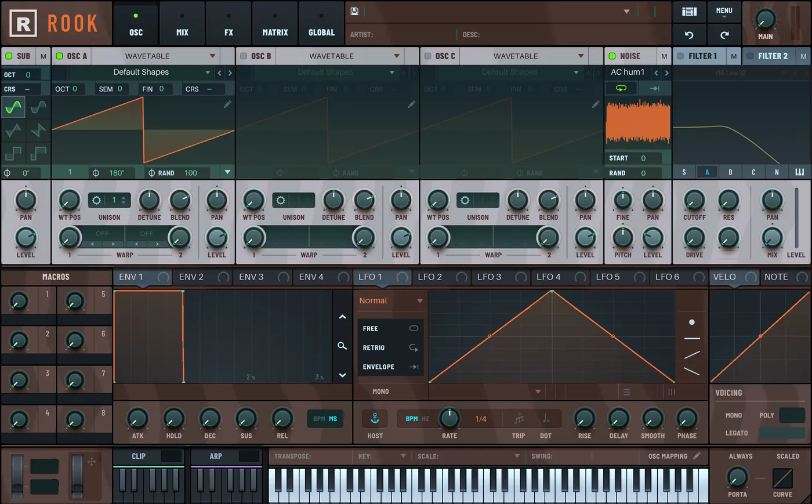Enable noise loop mode icon
This screenshot has width=812, height=504.
[621, 88]
